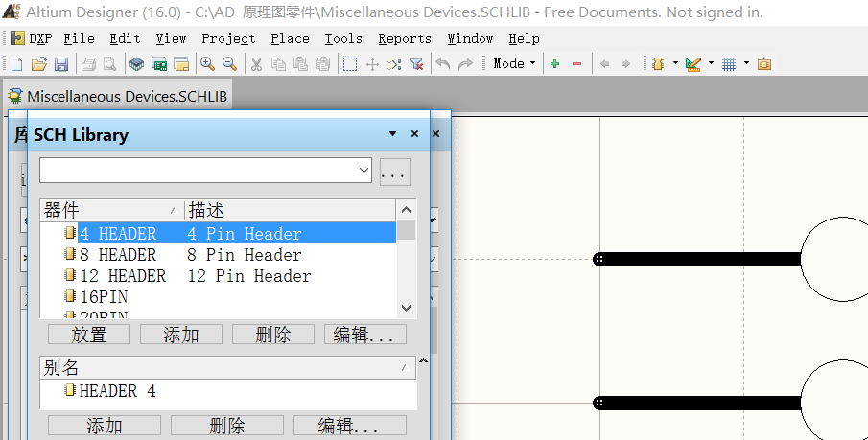This screenshot has height=440, width=868.
Task: Open the Place menu
Action: tap(290, 38)
